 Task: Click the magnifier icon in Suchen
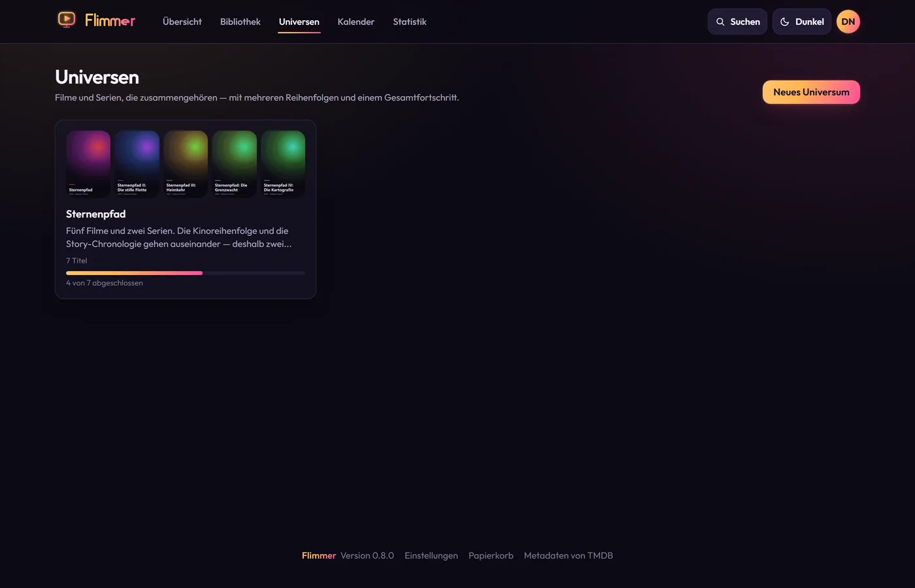(x=720, y=22)
